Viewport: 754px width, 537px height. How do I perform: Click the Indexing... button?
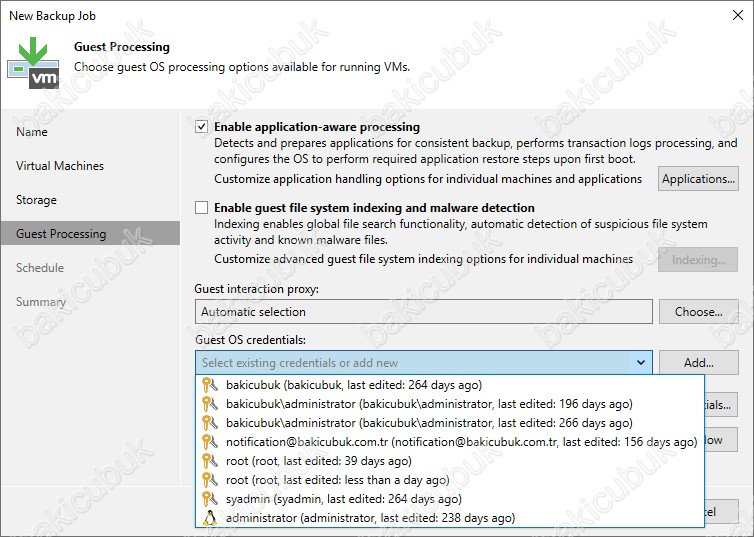click(698, 260)
